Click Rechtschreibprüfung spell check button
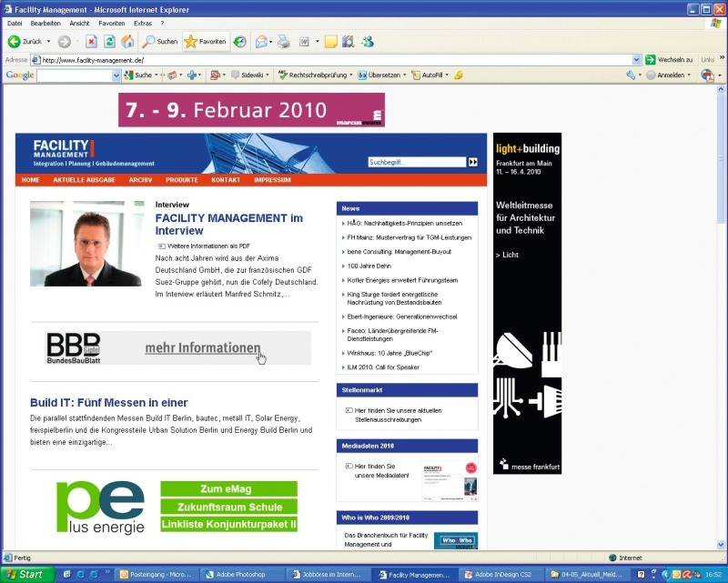 click(313, 75)
